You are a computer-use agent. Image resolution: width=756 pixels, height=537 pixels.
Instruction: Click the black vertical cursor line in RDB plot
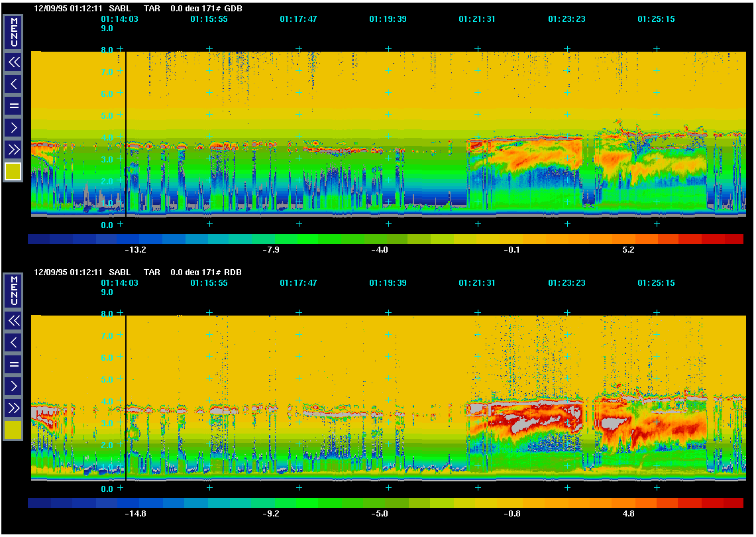coord(125,398)
